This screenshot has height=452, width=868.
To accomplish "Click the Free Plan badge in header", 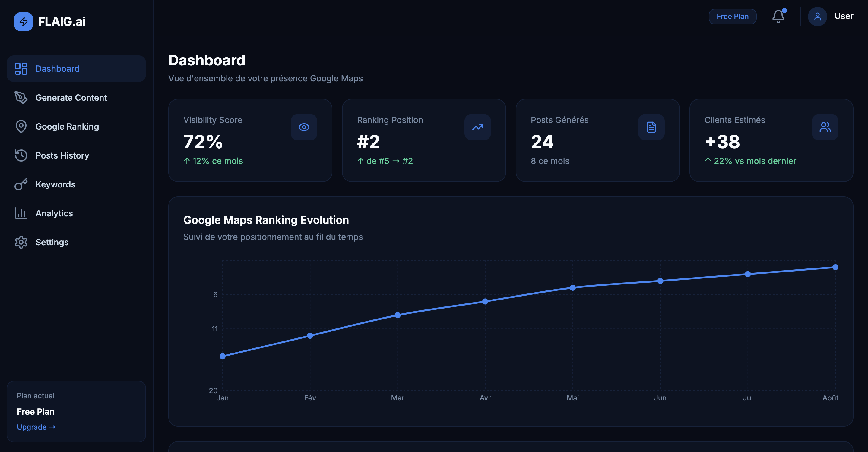I will coord(733,17).
